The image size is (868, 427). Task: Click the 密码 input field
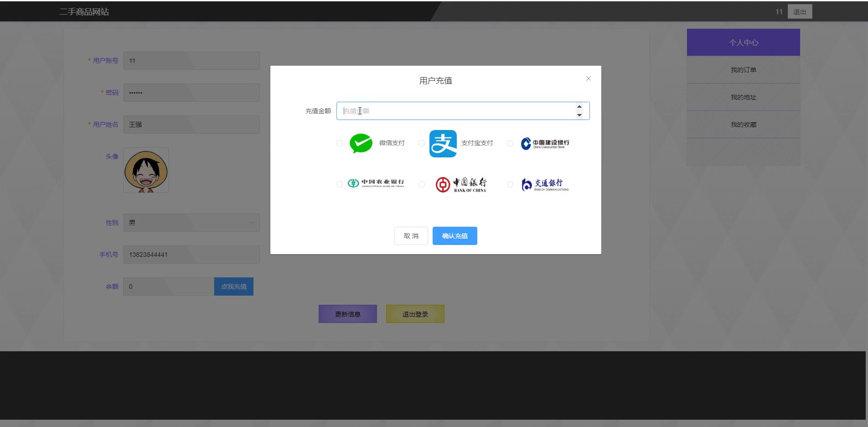point(191,93)
